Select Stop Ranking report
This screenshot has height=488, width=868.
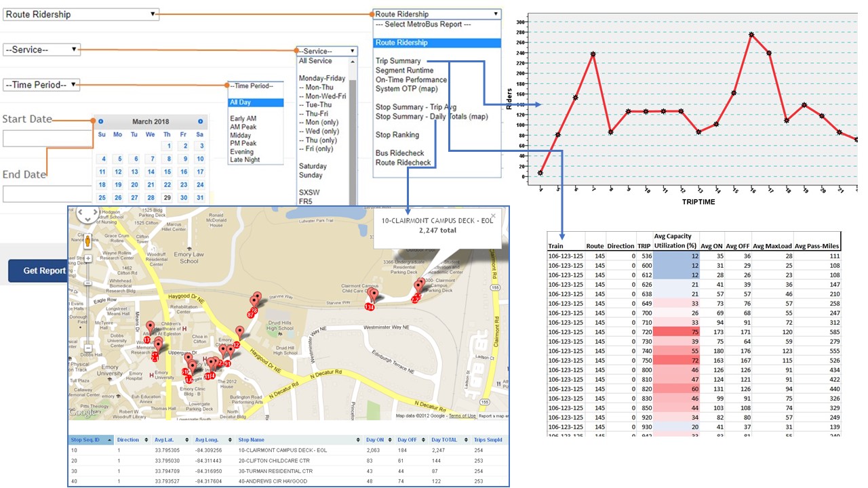[x=397, y=135]
